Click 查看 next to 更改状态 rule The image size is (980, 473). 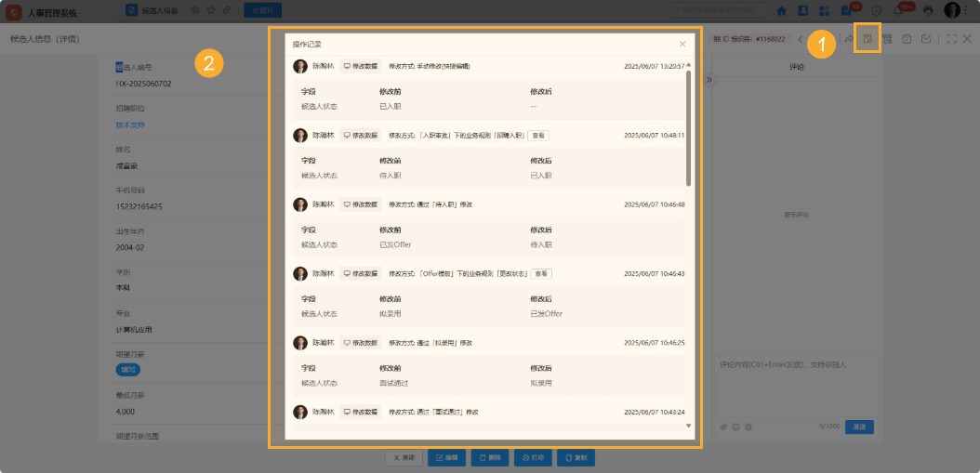click(x=541, y=274)
